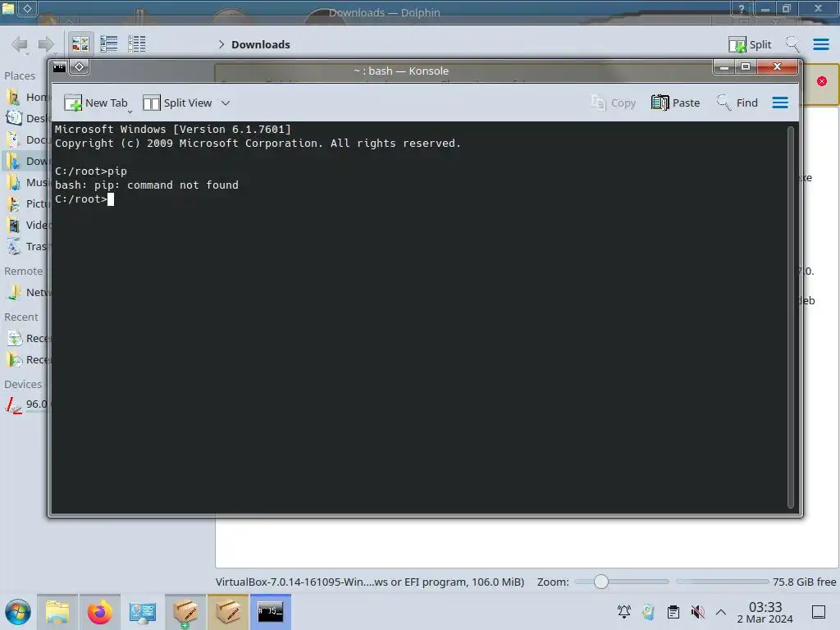Open a New Tab in Konsole
The width and height of the screenshot is (840, 630).
[96, 103]
